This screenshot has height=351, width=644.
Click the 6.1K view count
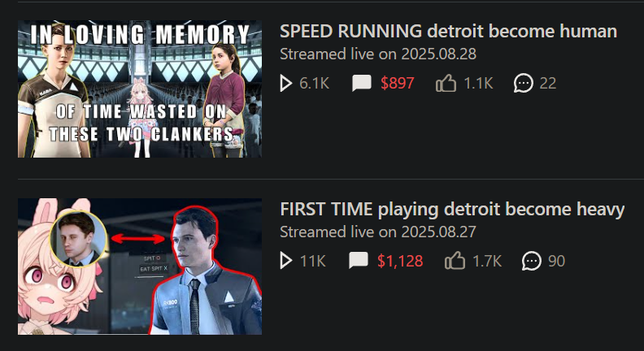pyautogui.click(x=314, y=84)
